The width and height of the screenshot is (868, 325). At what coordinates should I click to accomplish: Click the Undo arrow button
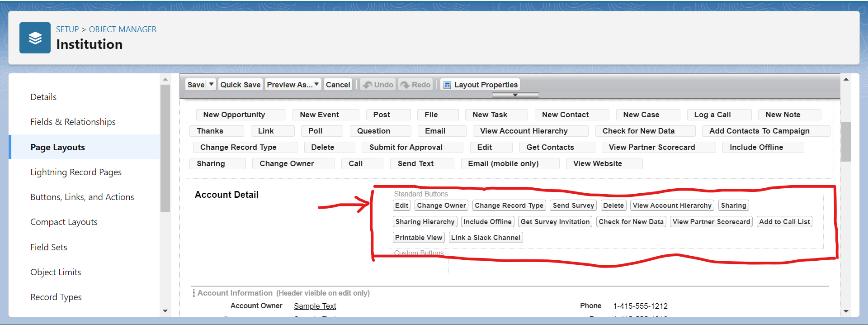378,85
